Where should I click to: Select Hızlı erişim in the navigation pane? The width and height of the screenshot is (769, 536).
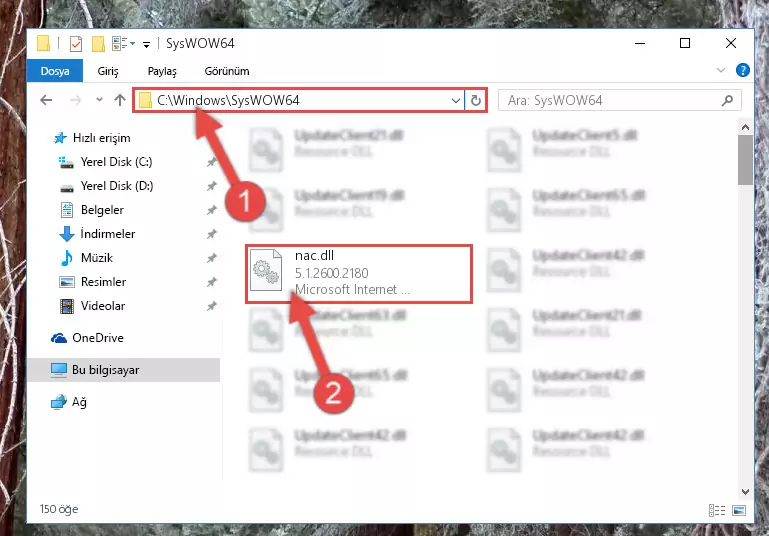pos(102,138)
